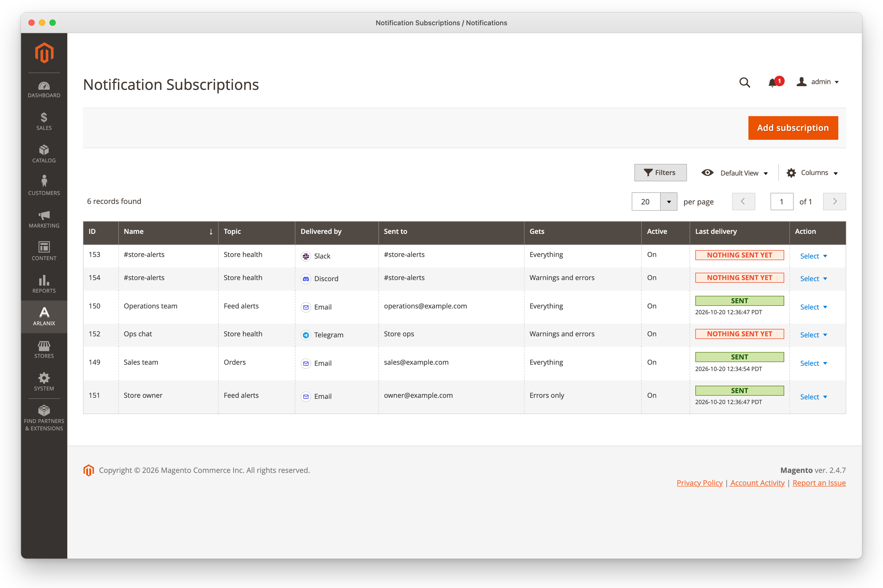Open Select action for Sales team row
This screenshot has width=883, height=588.
pyautogui.click(x=814, y=364)
